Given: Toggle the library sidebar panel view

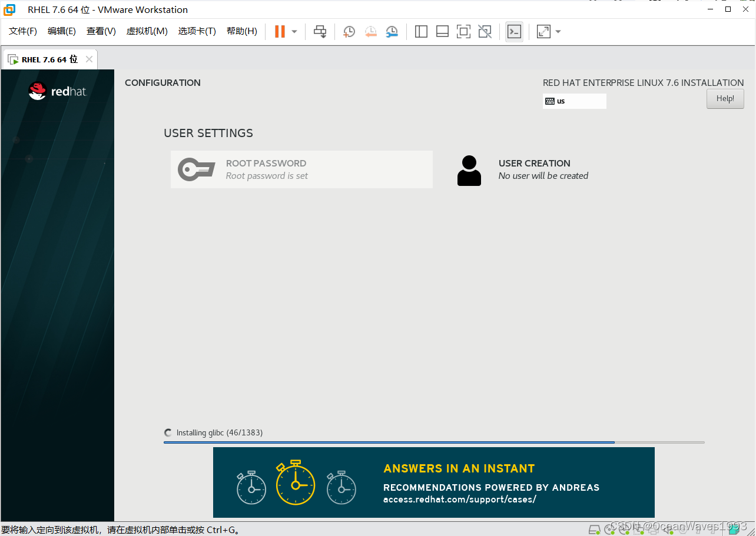Looking at the screenshot, I should coord(421,32).
